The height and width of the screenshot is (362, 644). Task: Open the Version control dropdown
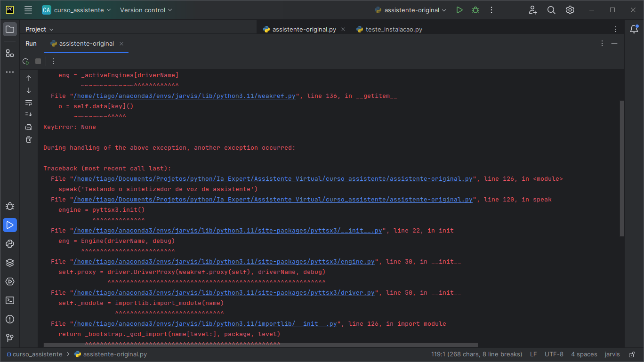click(146, 10)
